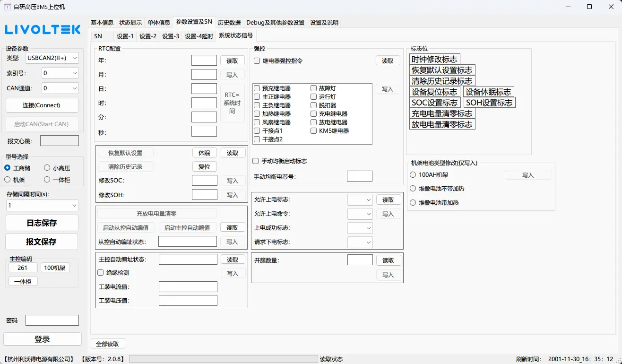This screenshot has width=622, height=364.
Task: Click the 100机架 button
Action: 55,268
